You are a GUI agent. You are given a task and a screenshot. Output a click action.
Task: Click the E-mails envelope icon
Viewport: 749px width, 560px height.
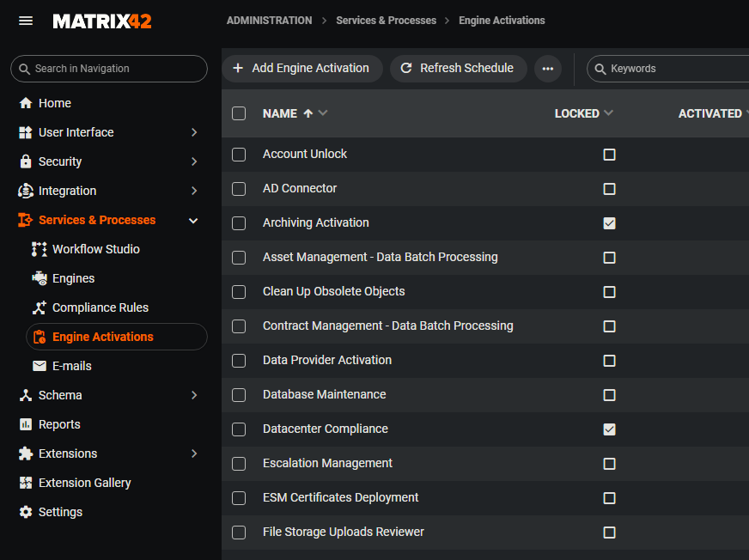[40, 366]
